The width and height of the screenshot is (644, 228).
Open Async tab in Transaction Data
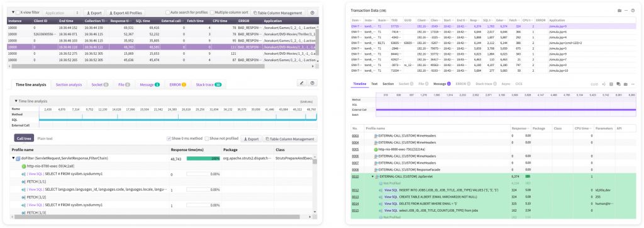[x=506, y=84]
